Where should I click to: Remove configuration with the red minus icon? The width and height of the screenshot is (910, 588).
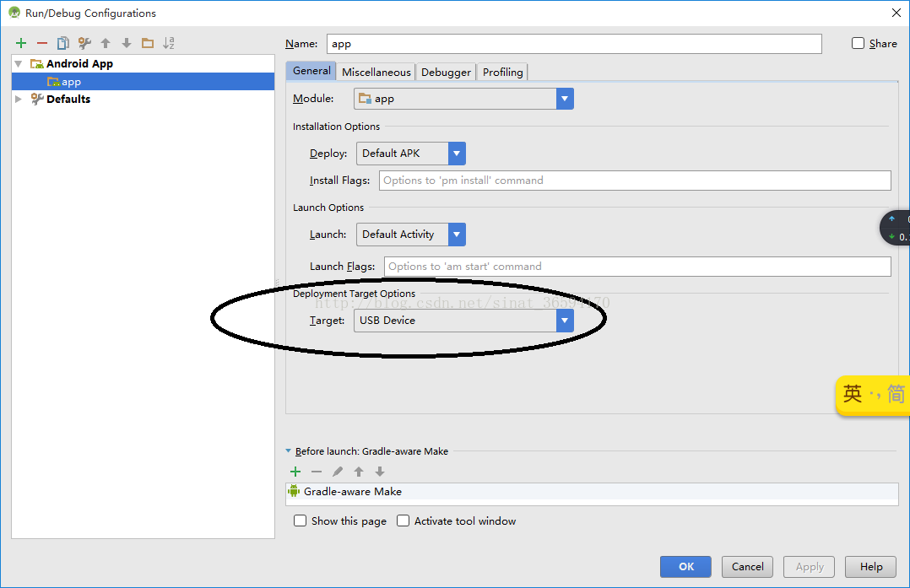[42, 43]
